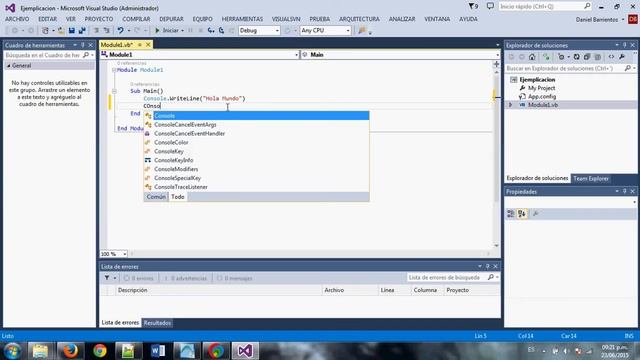
Task: Open Firefox from the taskbar
Action: [70, 351]
